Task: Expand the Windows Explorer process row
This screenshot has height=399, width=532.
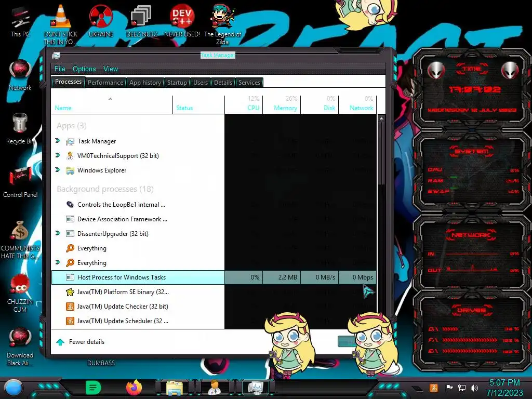Action: pos(58,170)
